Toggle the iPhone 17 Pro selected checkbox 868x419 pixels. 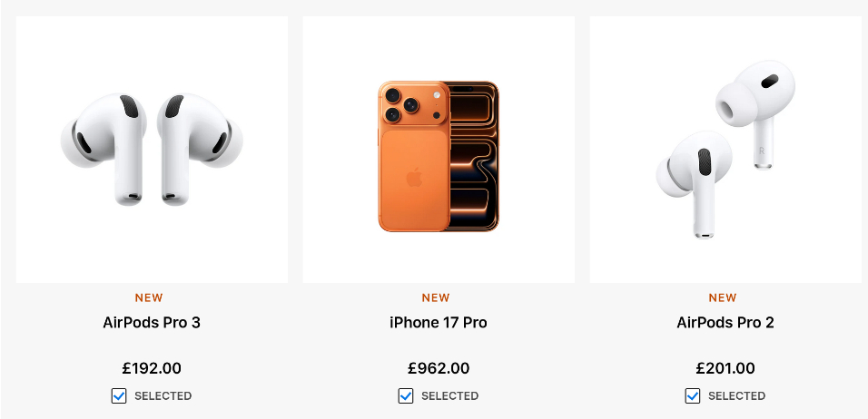pos(406,395)
